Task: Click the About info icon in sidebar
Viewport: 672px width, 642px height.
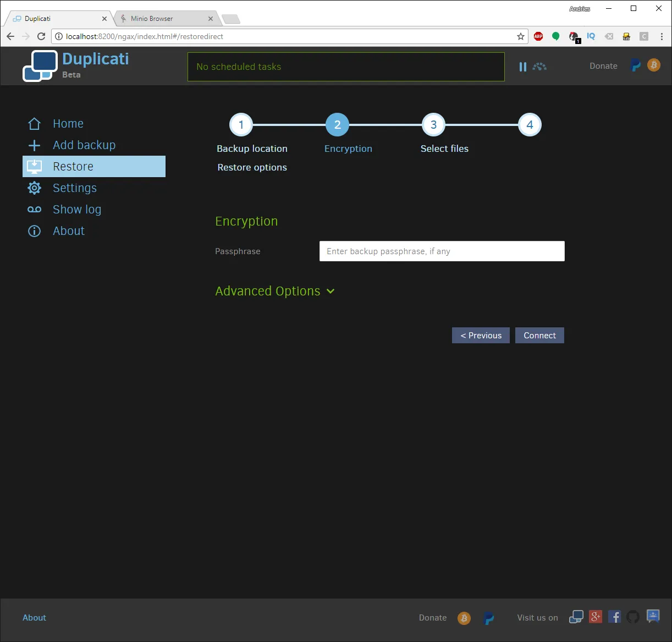Action: [34, 231]
